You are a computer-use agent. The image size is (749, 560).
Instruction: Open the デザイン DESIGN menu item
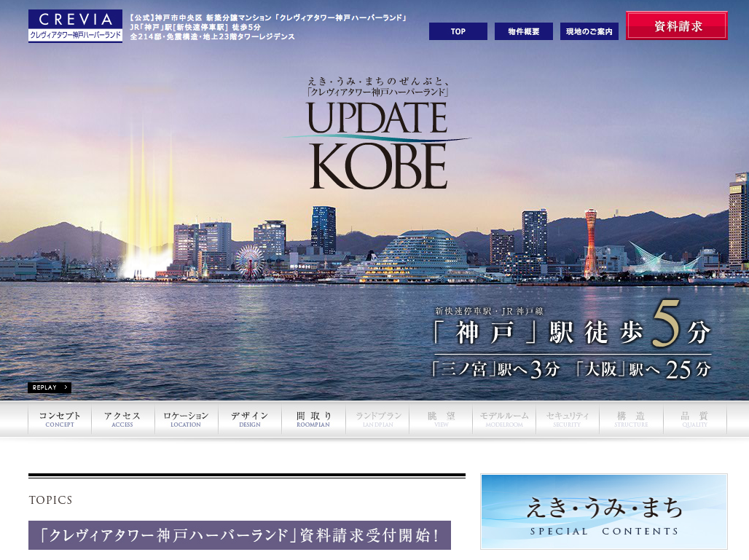coord(249,419)
